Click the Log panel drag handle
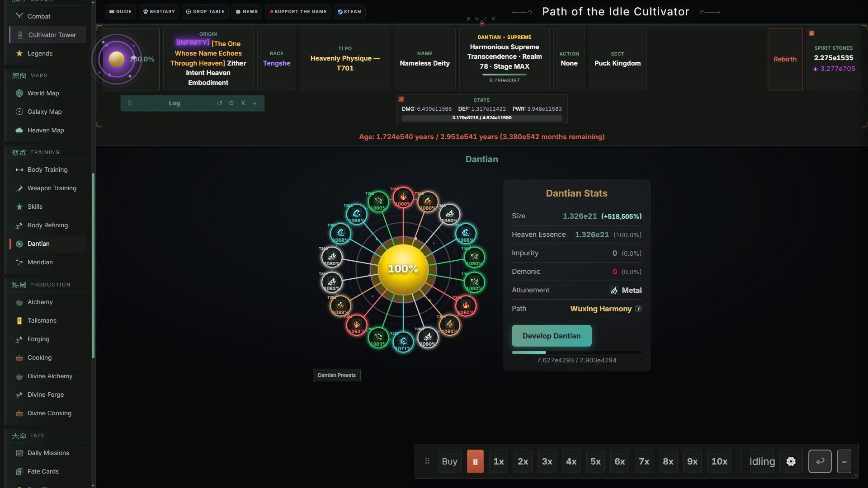Screen dimensions: 868x488 tap(130, 103)
